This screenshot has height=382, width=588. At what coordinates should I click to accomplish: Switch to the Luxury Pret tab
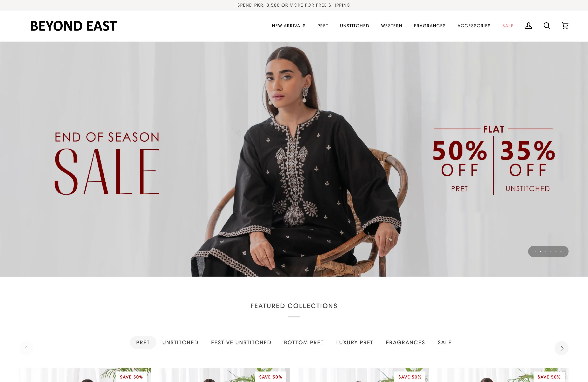click(x=354, y=343)
